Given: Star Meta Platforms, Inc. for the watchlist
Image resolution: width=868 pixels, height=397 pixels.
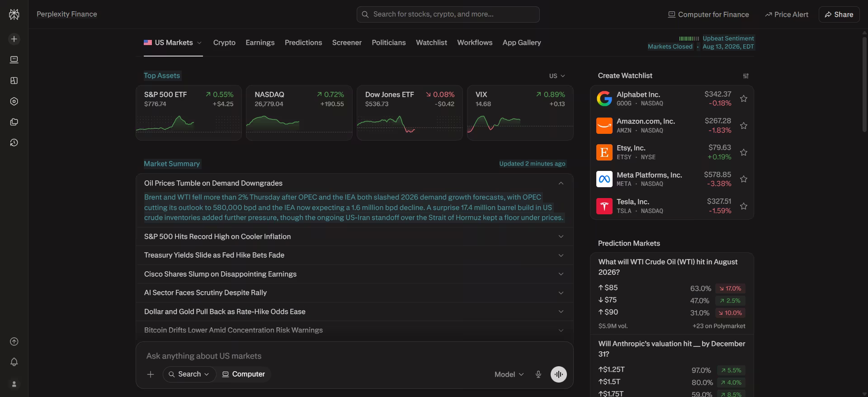Looking at the screenshot, I should 744,179.
